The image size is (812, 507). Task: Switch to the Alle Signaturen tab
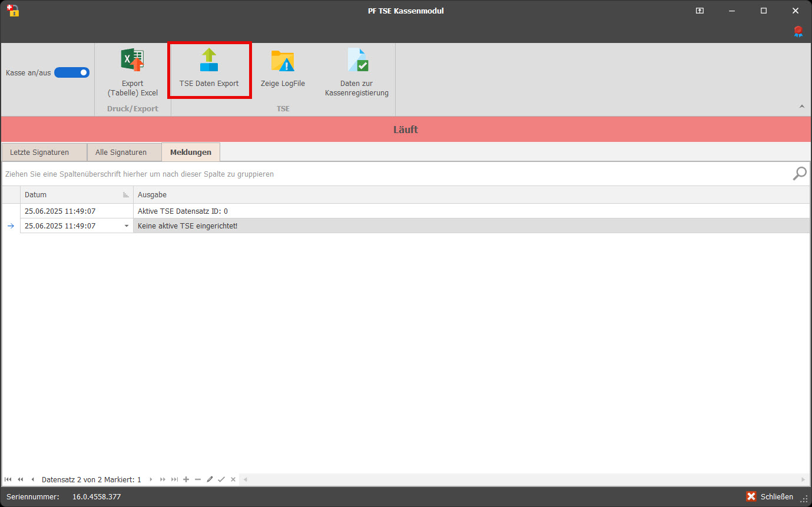121,153
